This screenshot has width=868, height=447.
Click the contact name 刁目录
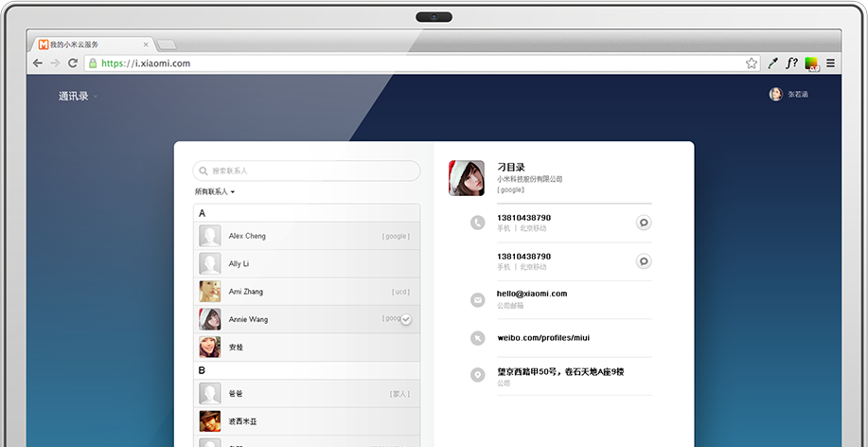click(x=511, y=167)
